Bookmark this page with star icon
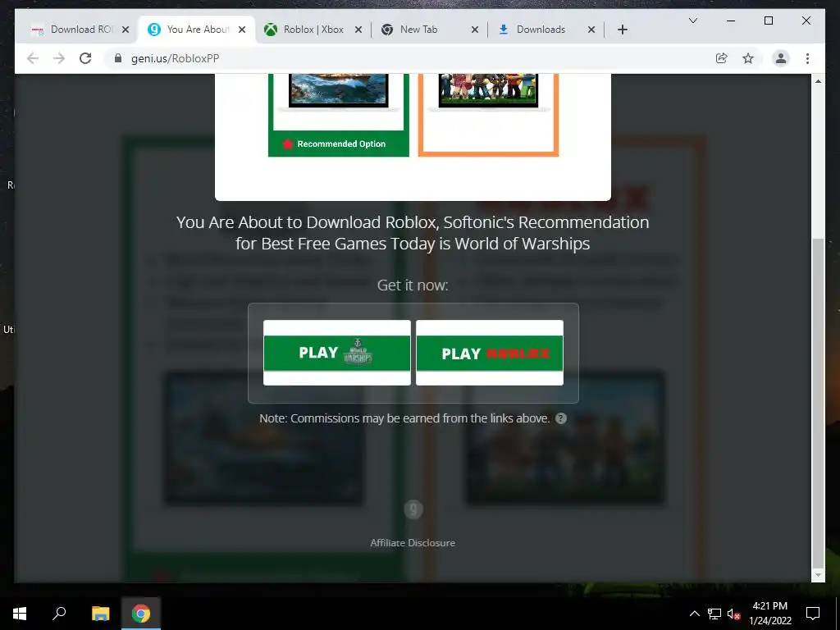This screenshot has height=630, width=840. click(x=748, y=58)
